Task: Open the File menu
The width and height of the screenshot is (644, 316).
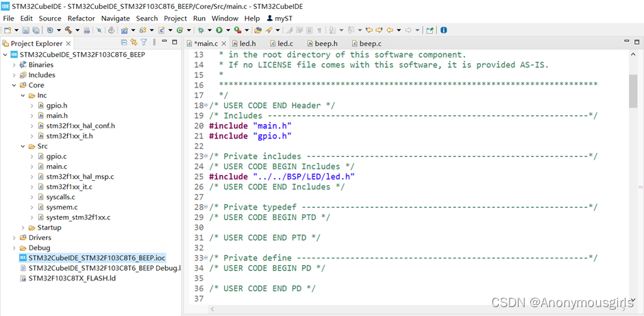Action: (x=8, y=18)
